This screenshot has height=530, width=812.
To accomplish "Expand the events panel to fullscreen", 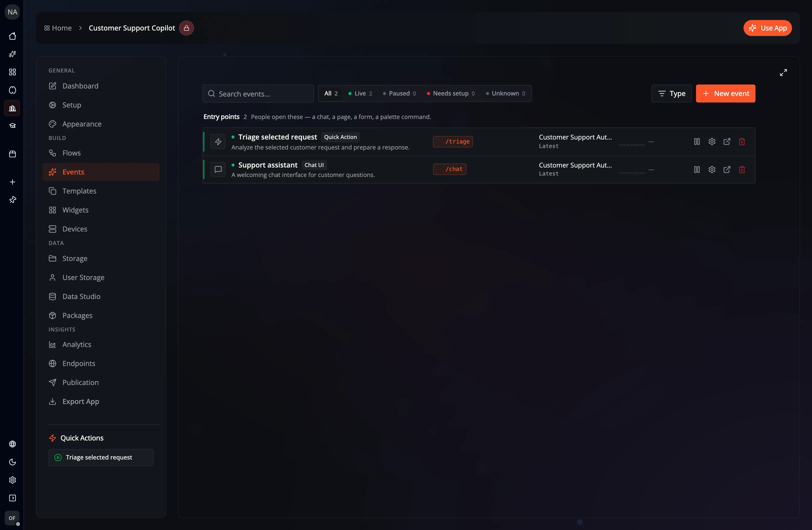I will pos(783,72).
